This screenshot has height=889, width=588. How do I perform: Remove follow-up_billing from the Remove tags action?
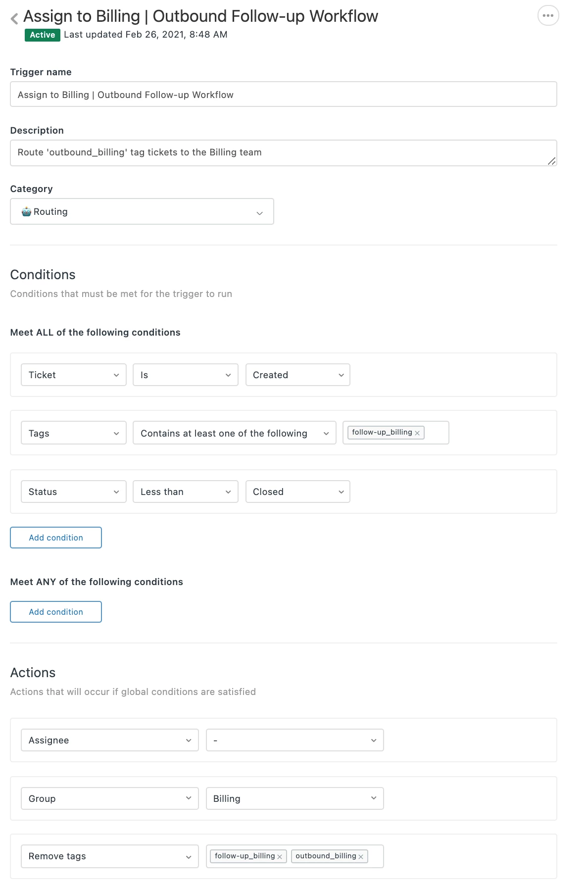280,857
